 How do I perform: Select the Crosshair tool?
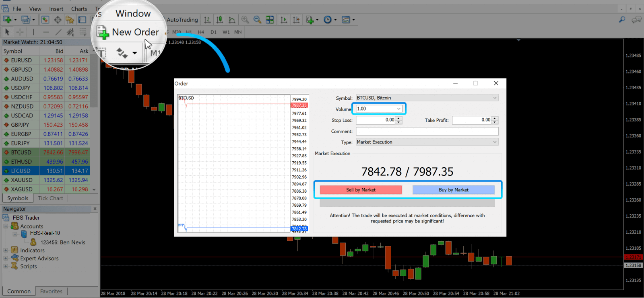pyautogui.click(x=20, y=32)
